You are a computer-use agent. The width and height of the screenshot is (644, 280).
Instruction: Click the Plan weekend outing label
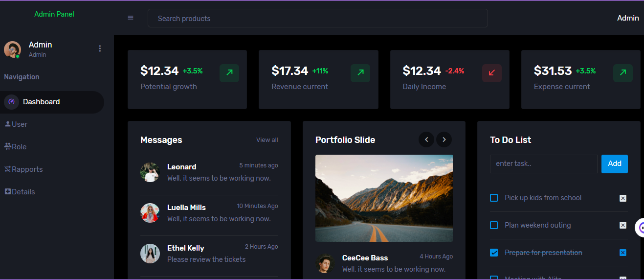(x=537, y=225)
